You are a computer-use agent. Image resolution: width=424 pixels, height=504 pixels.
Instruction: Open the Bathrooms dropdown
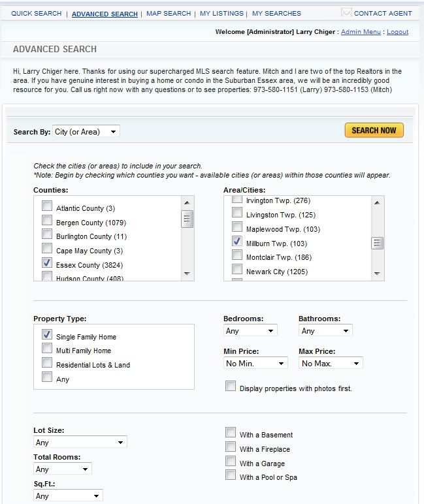tap(325, 331)
